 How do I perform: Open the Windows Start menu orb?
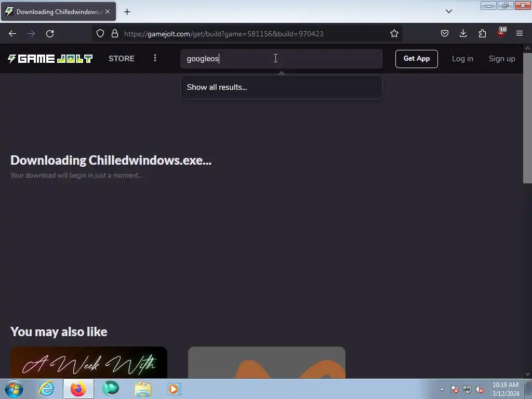(14, 389)
